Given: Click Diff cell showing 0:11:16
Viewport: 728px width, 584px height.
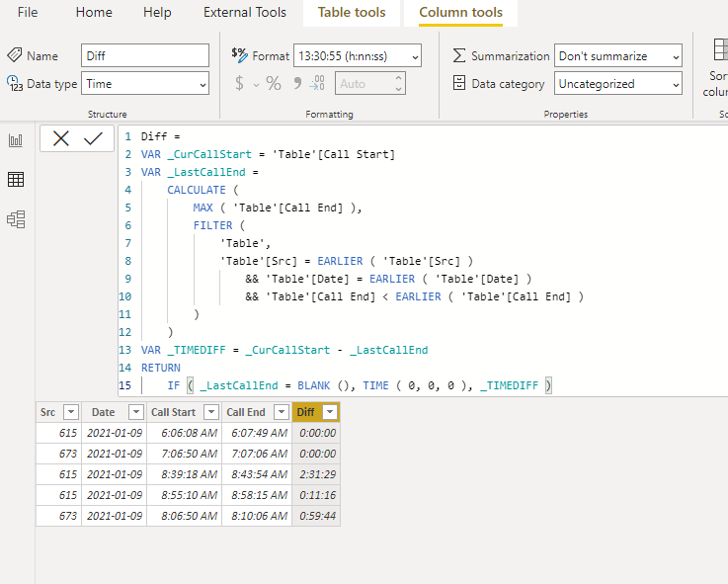Looking at the screenshot, I should pos(316,495).
